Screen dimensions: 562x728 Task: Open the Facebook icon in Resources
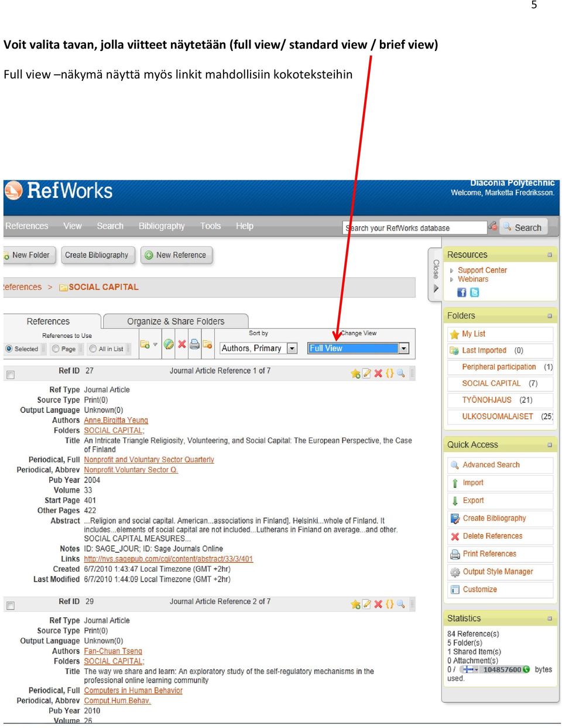pos(462,292)
